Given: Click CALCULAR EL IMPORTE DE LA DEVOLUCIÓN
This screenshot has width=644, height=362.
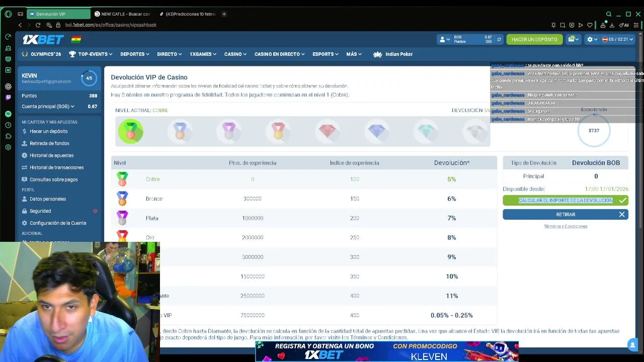Looking at the screenshot, I should pos(566,200).
